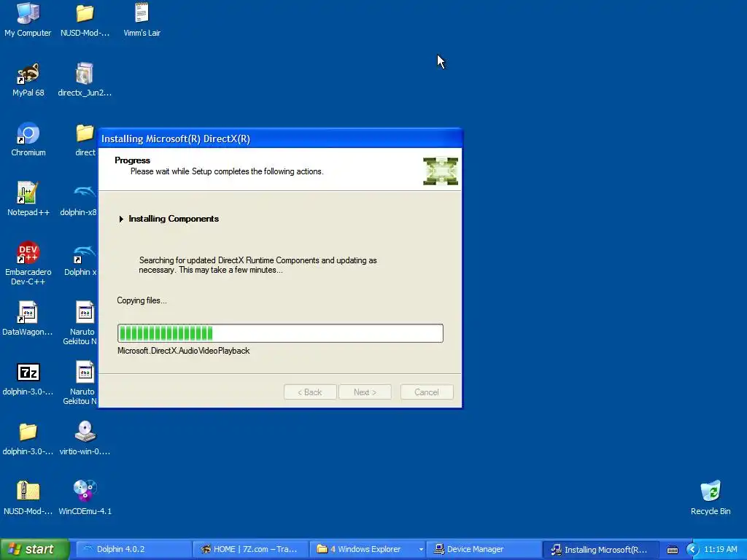Show hidden tray icons arrow

point(692,550)
